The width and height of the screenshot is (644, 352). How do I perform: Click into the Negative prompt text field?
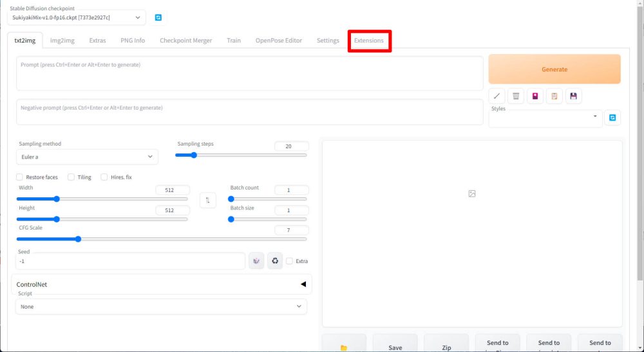[249, 112]
